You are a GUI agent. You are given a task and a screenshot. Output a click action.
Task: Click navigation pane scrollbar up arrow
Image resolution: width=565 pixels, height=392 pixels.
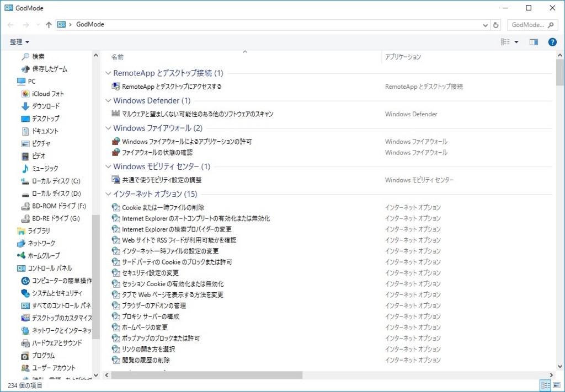(96, 56)
